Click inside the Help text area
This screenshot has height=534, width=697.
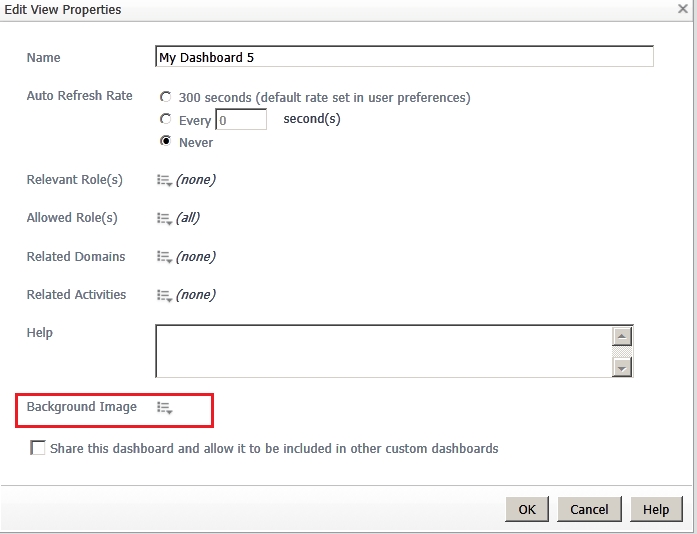(383, 351)
